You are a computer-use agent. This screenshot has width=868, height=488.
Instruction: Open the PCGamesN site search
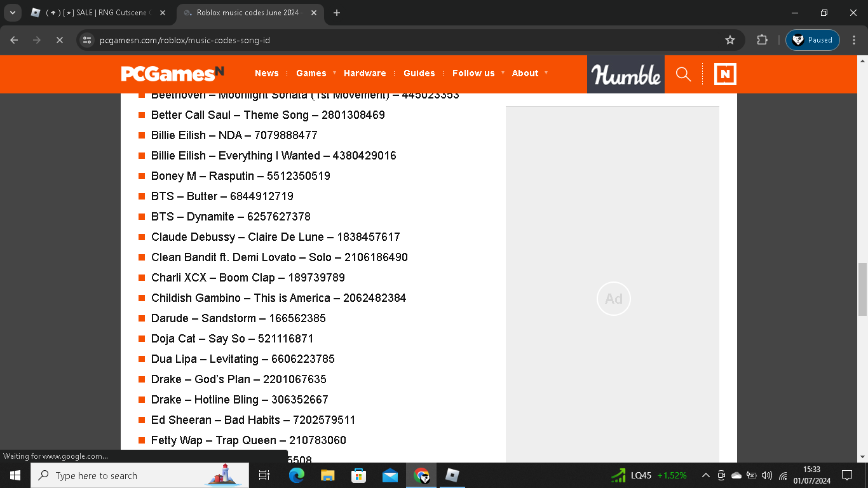point(683,74)
